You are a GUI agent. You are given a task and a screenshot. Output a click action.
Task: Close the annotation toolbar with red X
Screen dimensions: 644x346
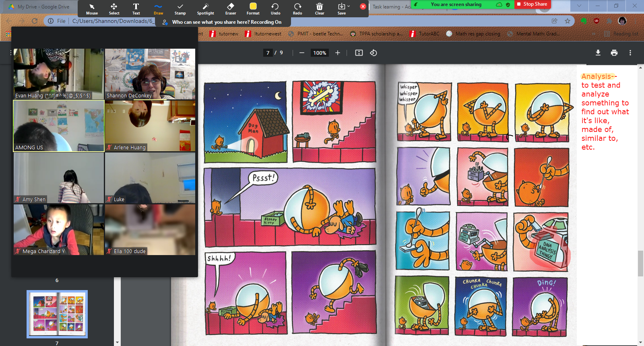[x=363, y=6]
